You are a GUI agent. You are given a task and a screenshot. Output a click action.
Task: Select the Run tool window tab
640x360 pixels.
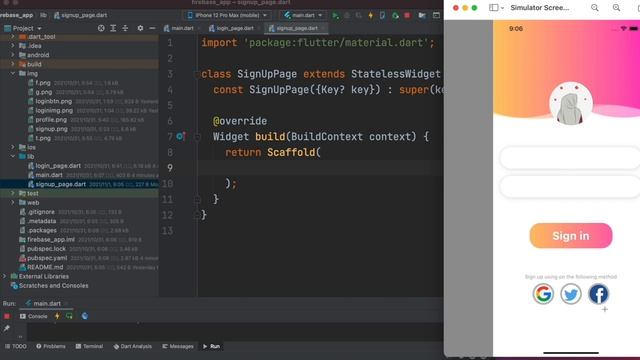pyautogui.click(x=211, y=346)
